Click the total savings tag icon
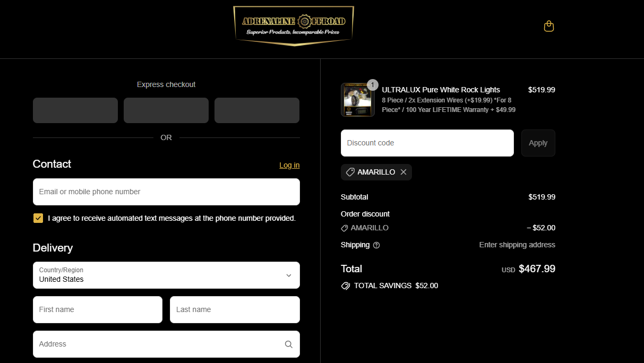The height and width of the screenshot is (363, 644). (x=346, y=286)
